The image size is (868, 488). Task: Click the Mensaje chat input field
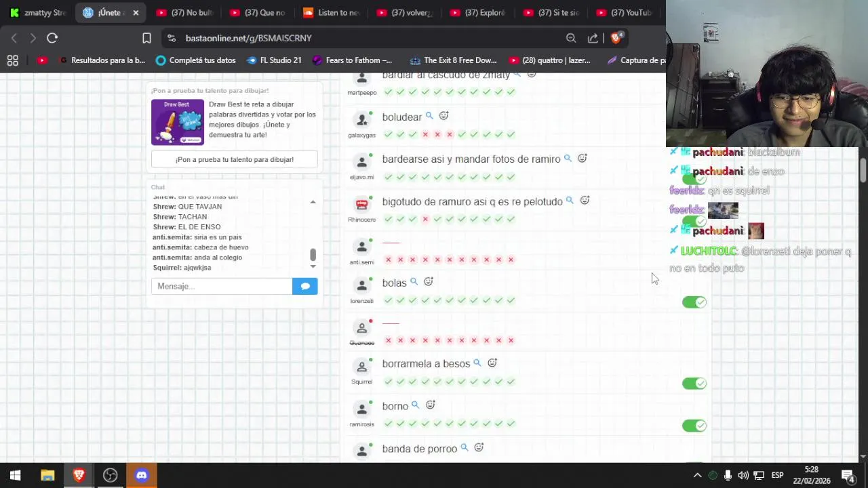[222, 286]
